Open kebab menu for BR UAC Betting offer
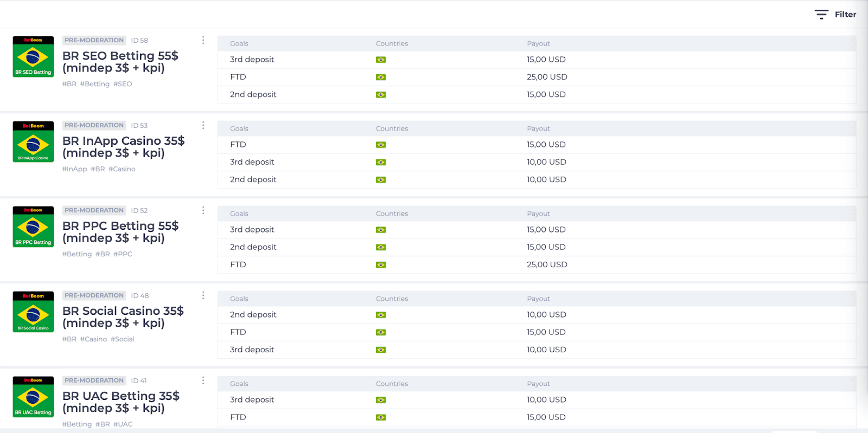 click(x=203, y=380)
